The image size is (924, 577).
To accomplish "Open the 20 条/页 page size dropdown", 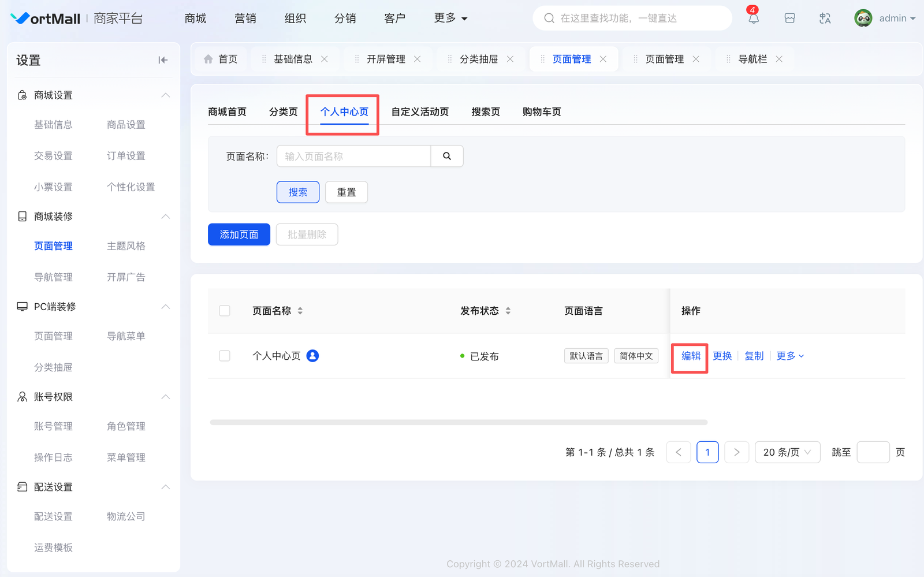I will click(787, 452).
